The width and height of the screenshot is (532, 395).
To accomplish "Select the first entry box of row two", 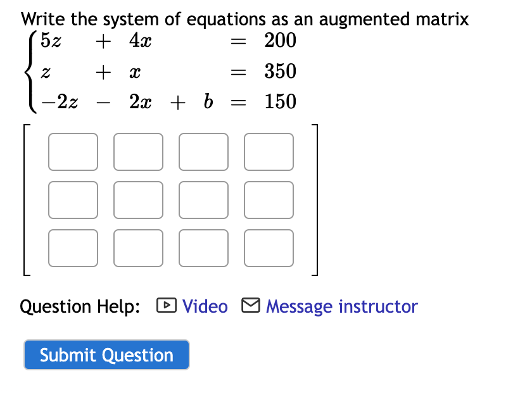I will coord(73,200).
